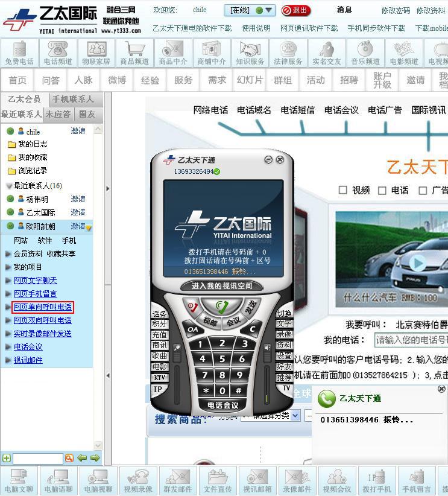
Task: Click the softphone left volume slider
Action: [x=177, y=384]
